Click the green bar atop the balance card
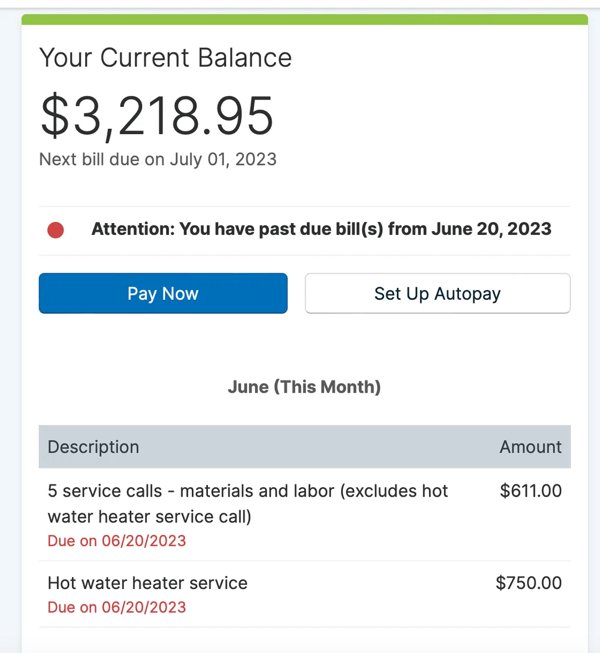600x653 pixels. coord(304,19)
